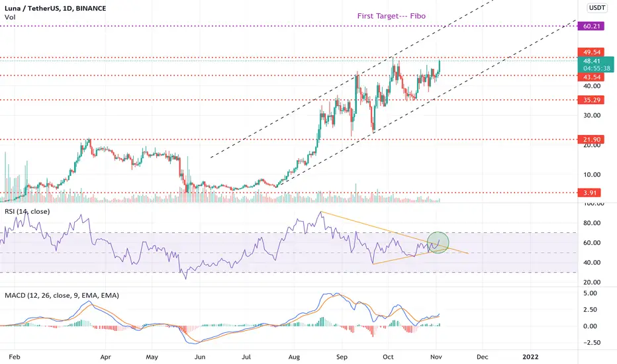Click the 60.21 purple price label
The image size is (617, 364).
click(x=591, y=26)
